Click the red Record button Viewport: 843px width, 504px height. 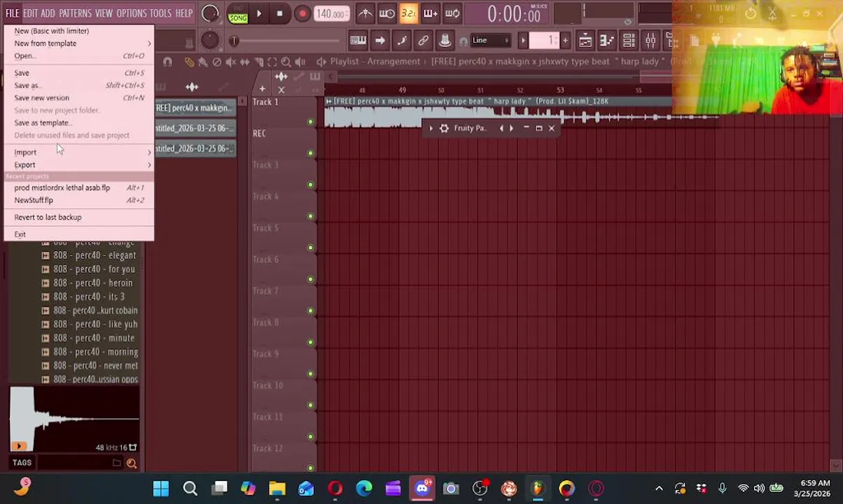pyautogui.click(x=302, y=13)
